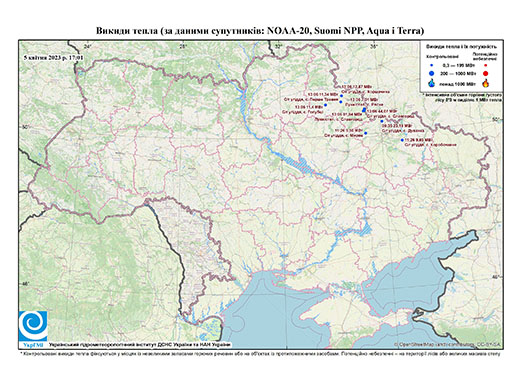This screenshot has height=368, width=520.
Task: Select the blue marker labeled 11:26 5,36 МВт
Action: pos(365,133)
